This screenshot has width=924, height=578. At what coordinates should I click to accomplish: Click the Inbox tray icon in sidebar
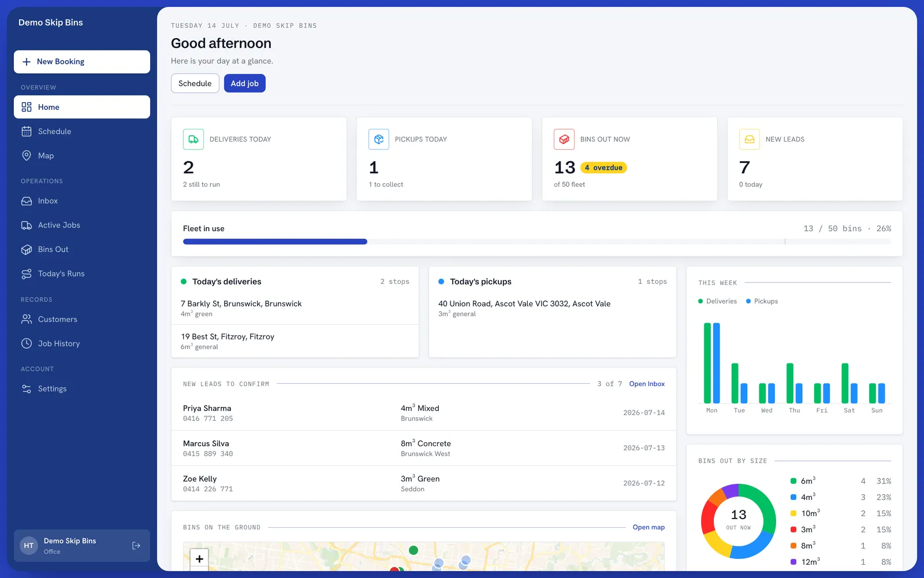click(x=27, y=201)
